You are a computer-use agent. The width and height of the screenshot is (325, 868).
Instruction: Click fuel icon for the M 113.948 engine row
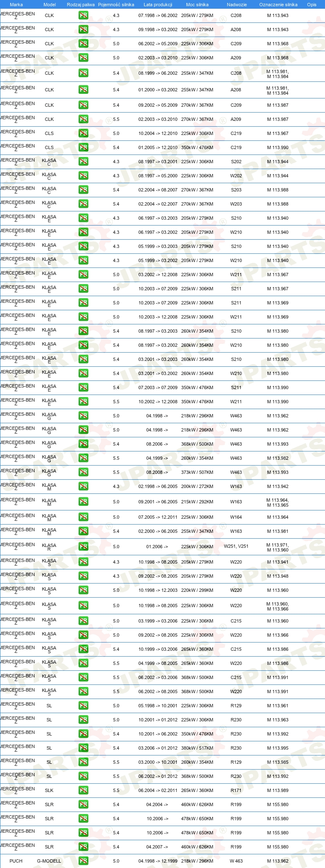coord(83,576)
